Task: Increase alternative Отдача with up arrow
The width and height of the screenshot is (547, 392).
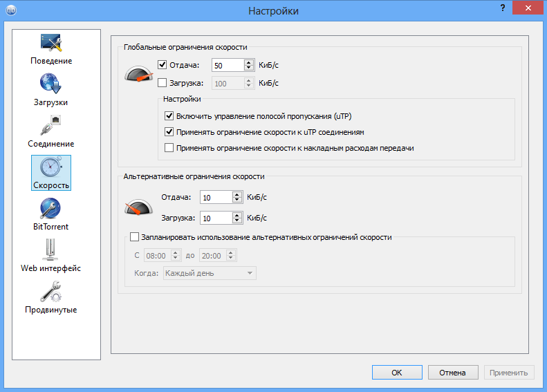Action: pos(237,194)
